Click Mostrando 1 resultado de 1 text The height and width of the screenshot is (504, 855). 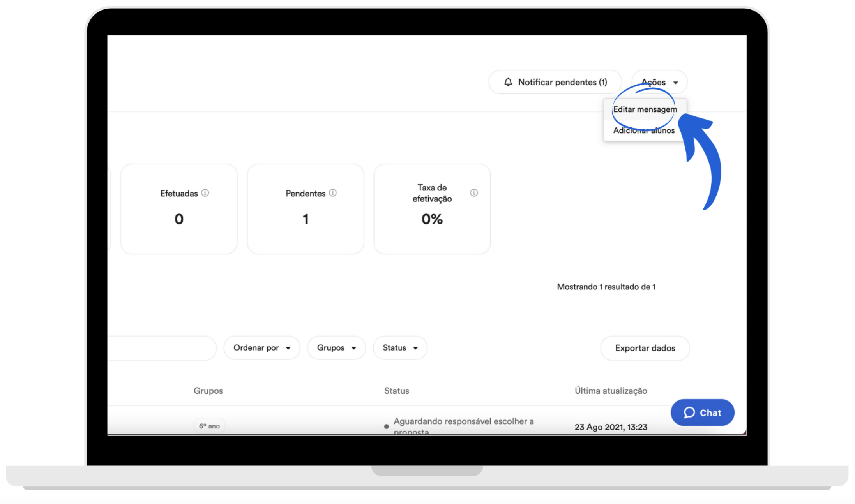tap(606, 287)
